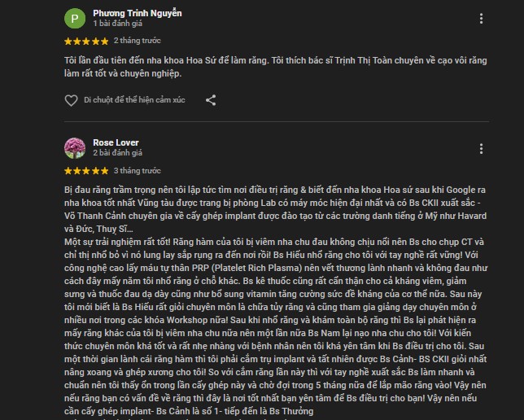Click Rose Lover's flower profile picture
Screen dimensions: 524x420
(75, 147)
